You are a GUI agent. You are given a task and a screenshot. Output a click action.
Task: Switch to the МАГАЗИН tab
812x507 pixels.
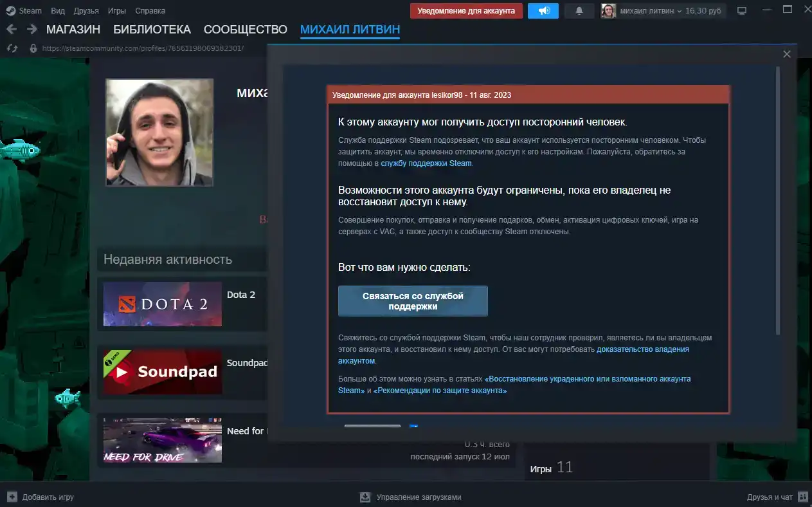pos(73,30)
